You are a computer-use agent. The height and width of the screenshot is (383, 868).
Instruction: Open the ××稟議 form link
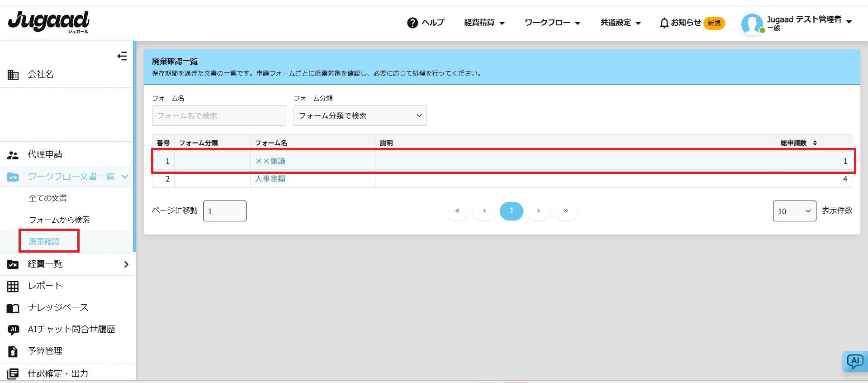270,161
